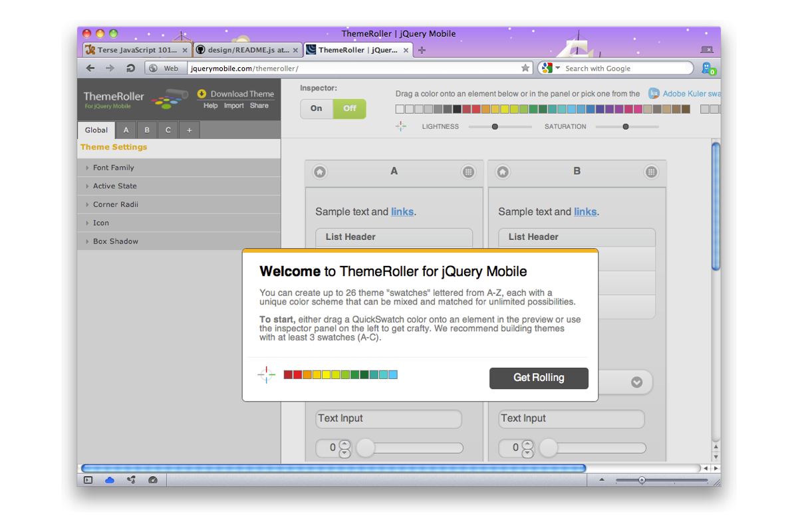Open the Help link
The height and width of the screenshot is (532, 798).
(211, 105)
